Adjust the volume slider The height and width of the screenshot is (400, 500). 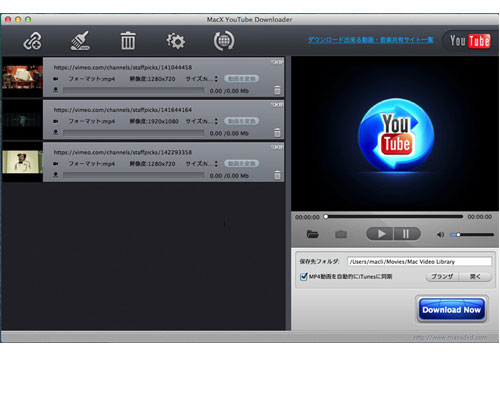point(472,235)
